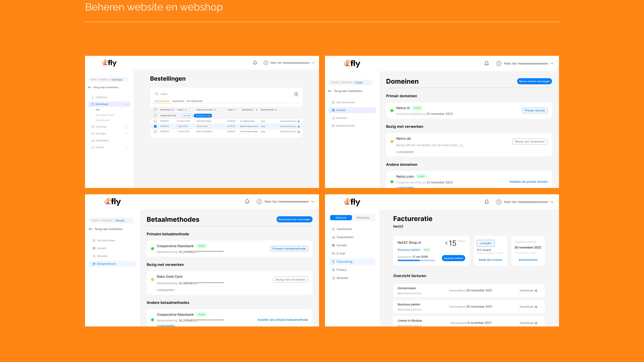Open the filter settings icon in Bestellingen
Screen dimensions: 644x362
pos(296,94)
